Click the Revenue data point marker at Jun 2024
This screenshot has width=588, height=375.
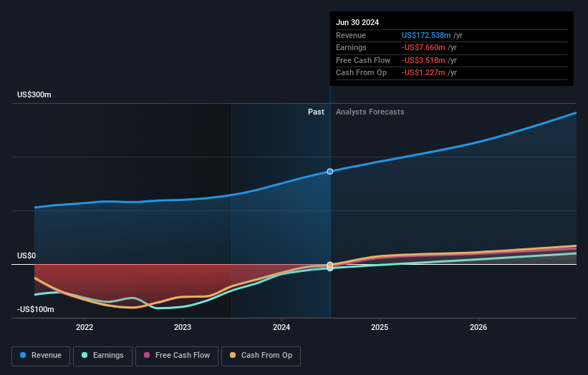[x=330, y=172]
